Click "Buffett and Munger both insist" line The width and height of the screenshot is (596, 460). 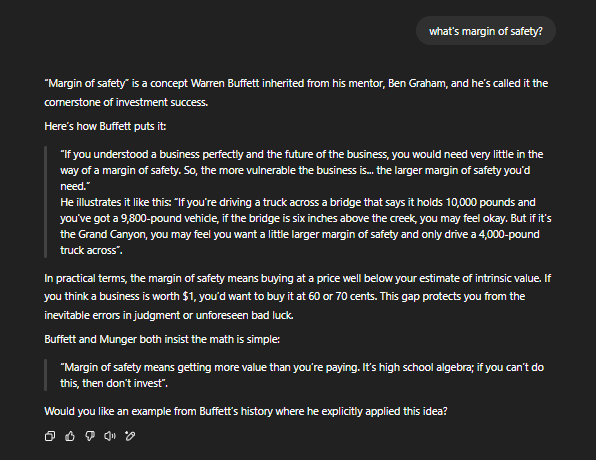(x=162, y=339)
